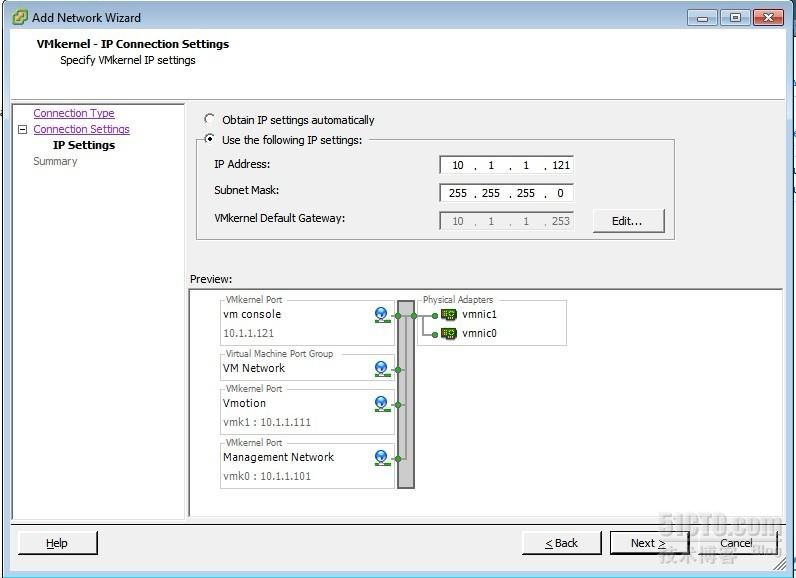Click the Back button
The image size is (796, 578).
(561, 543)
